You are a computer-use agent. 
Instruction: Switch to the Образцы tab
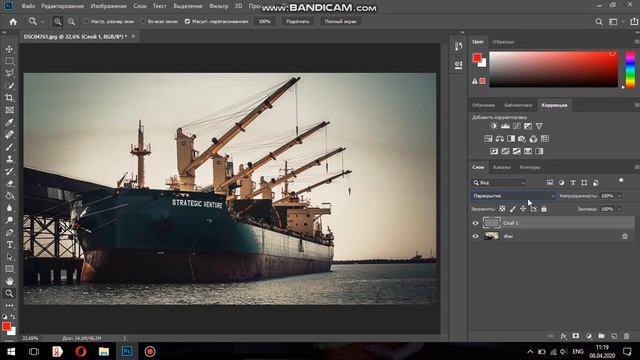(x=503, y=42)
